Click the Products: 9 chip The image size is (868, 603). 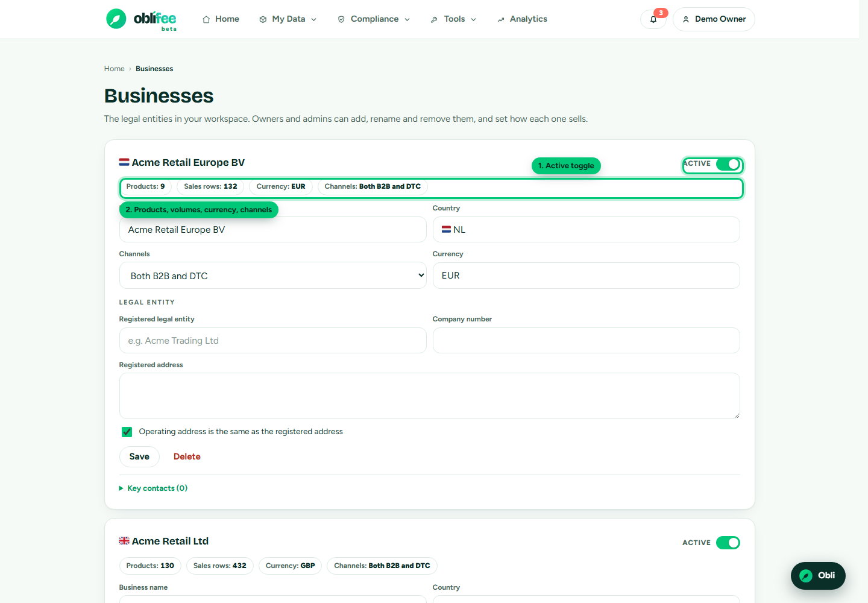(x=145, y=186)
